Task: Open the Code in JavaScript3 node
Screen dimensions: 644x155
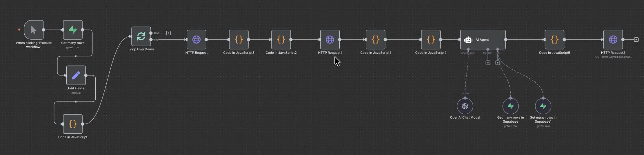Action: coord(239,40)
